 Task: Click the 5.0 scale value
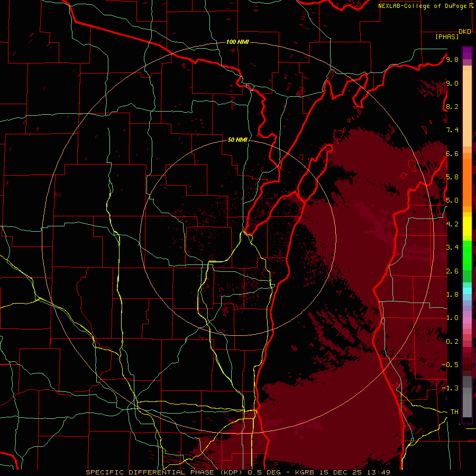pos(452,200)
